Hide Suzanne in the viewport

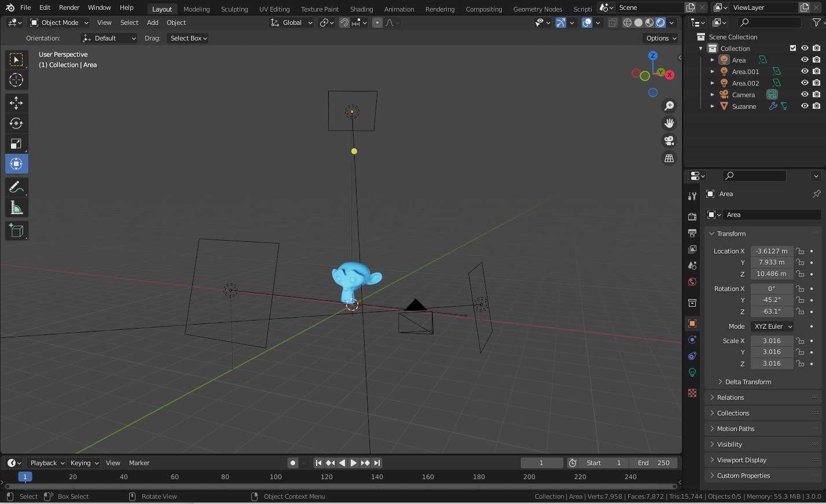point(805,106)
